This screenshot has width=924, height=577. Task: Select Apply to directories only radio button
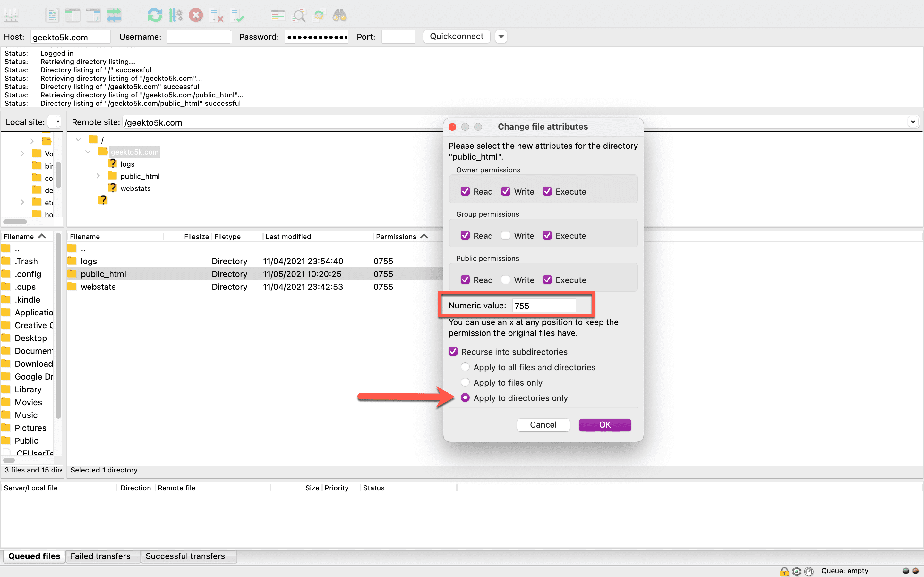[x=465, y=397]
